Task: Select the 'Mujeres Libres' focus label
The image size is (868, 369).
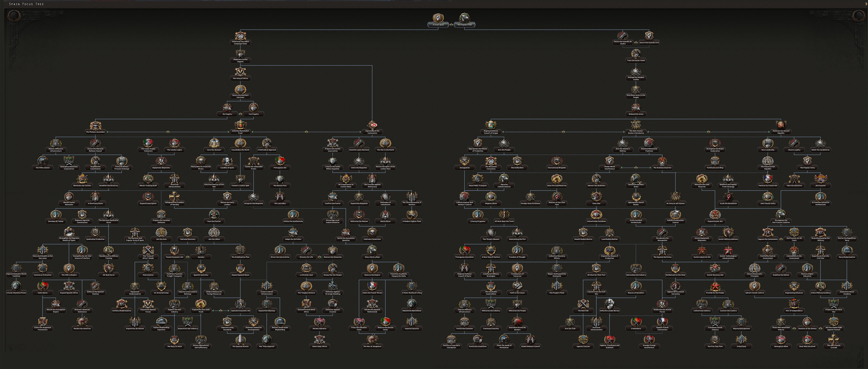Action: (x=491, y=203)
